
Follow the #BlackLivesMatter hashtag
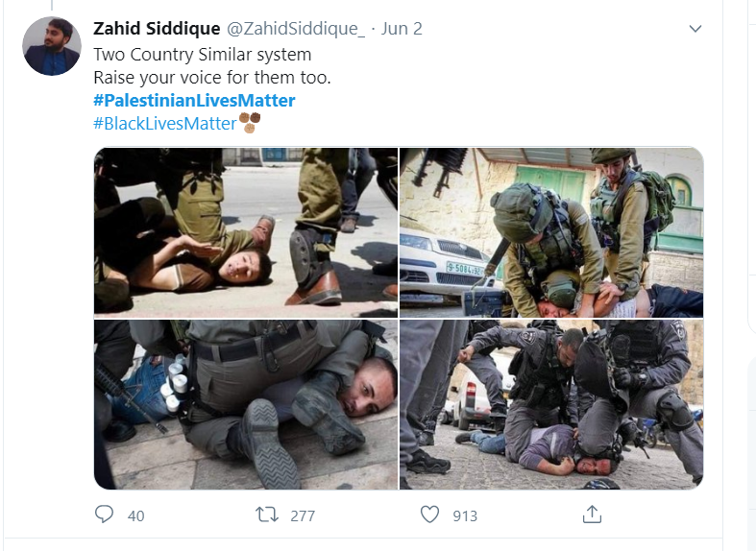[165, 123]
